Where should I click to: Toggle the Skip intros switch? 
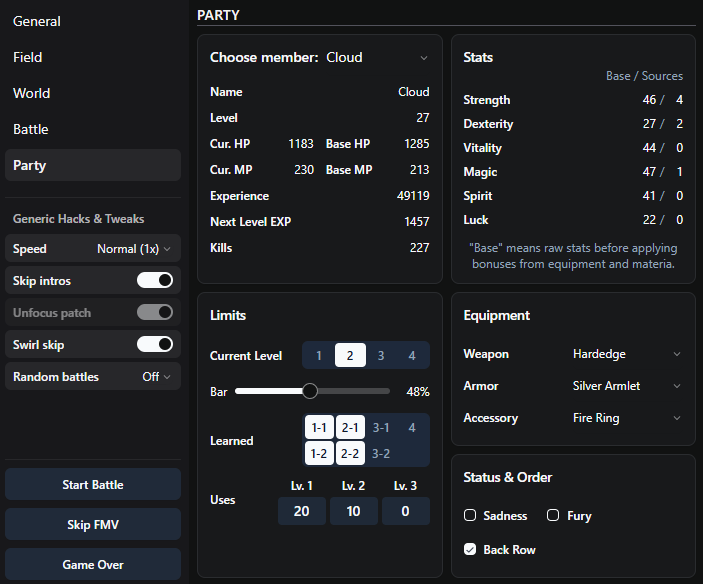pyautogui.click(x=155, y=281)
